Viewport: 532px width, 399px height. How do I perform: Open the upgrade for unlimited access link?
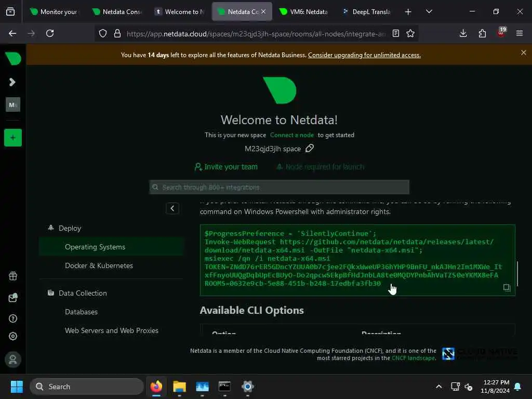coord(364,55)
